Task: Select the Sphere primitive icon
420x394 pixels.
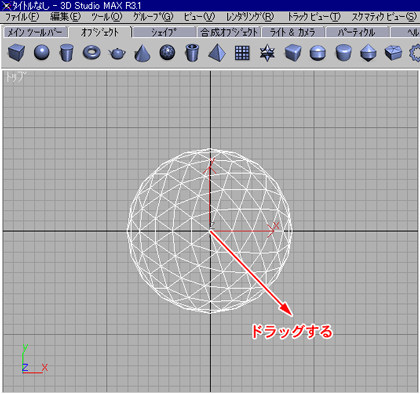Action: (42, 53)
